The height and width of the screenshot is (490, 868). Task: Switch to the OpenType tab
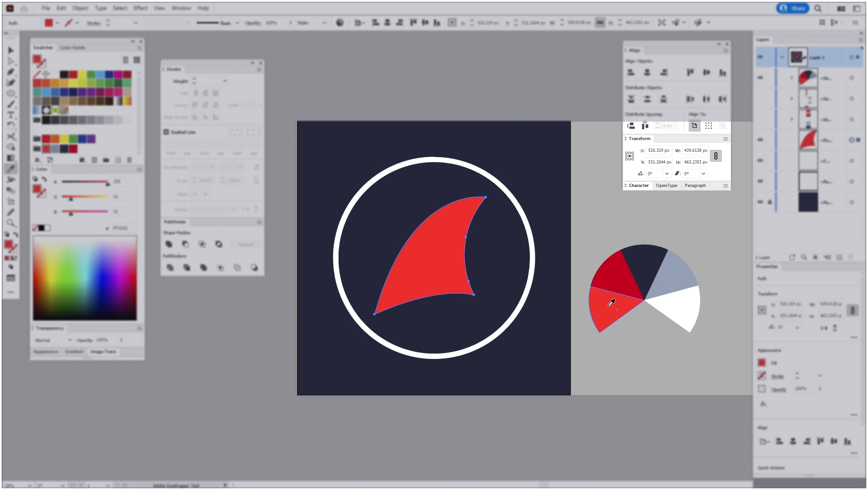point(667,186)
